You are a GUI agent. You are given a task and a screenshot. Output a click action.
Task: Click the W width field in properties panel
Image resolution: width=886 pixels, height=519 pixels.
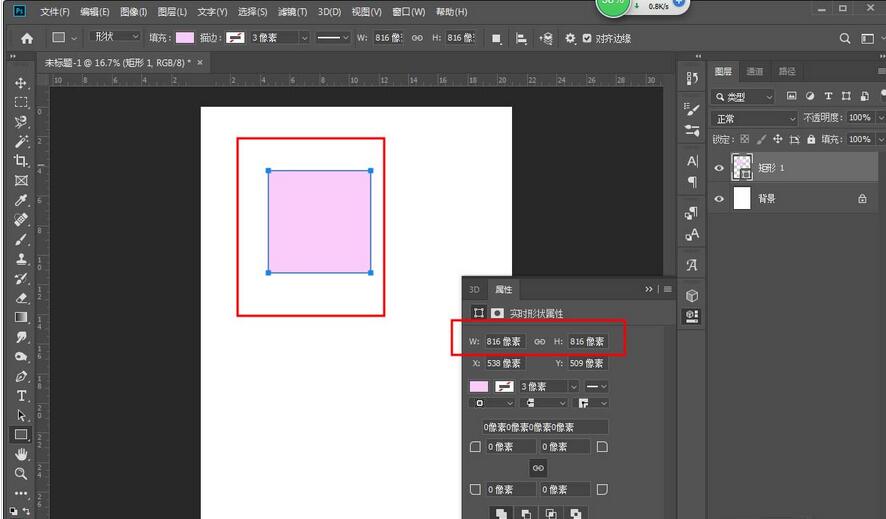point(505,342)
